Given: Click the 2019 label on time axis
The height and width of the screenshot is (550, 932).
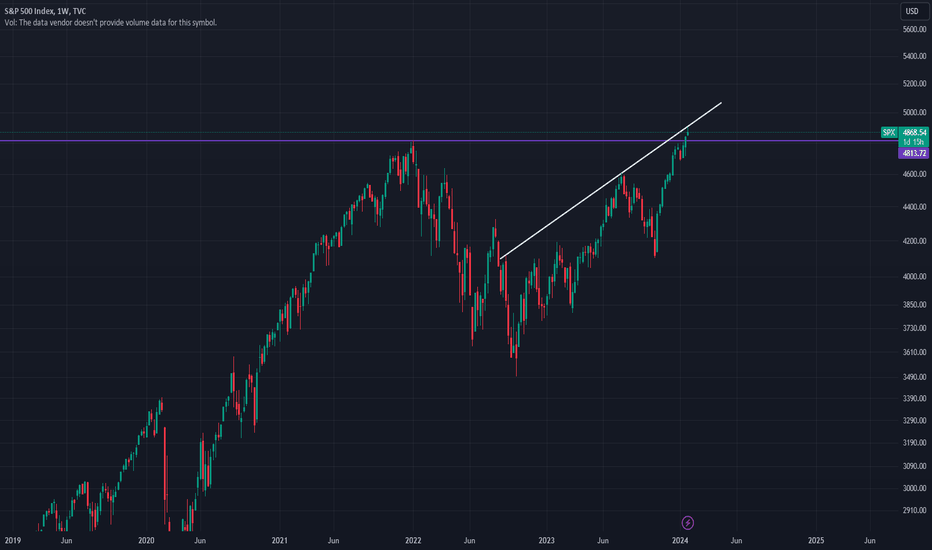Looking at the screenshot, I should click(12, 540).
